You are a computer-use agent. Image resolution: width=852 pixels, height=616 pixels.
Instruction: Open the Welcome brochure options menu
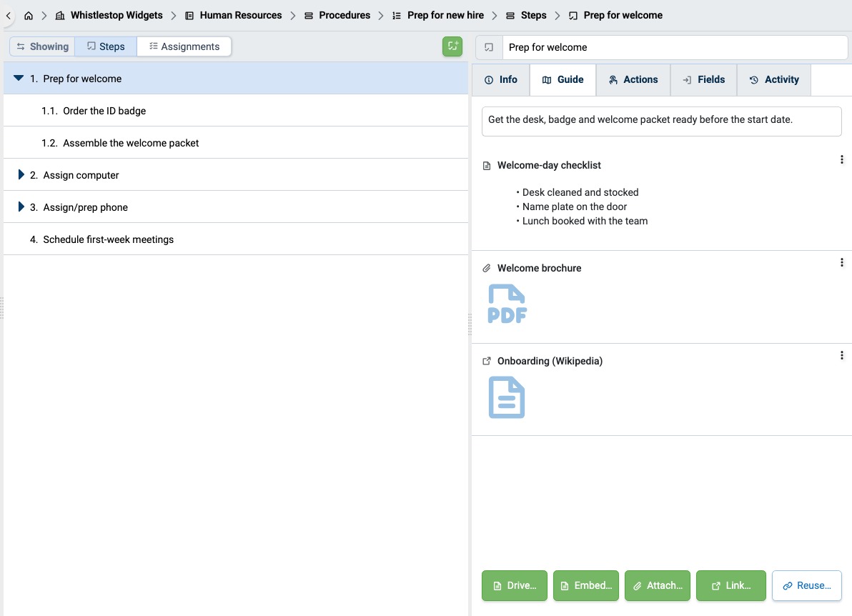click(x=842, y=263)
